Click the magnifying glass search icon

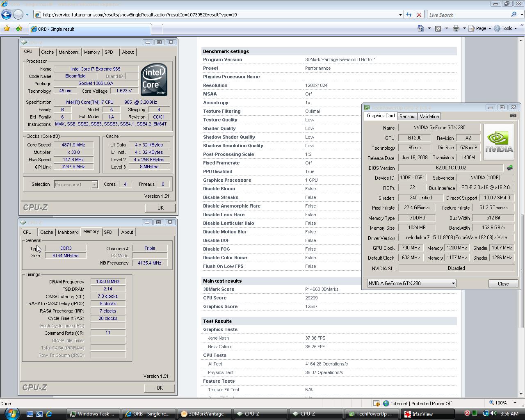(x=514, y=15)
